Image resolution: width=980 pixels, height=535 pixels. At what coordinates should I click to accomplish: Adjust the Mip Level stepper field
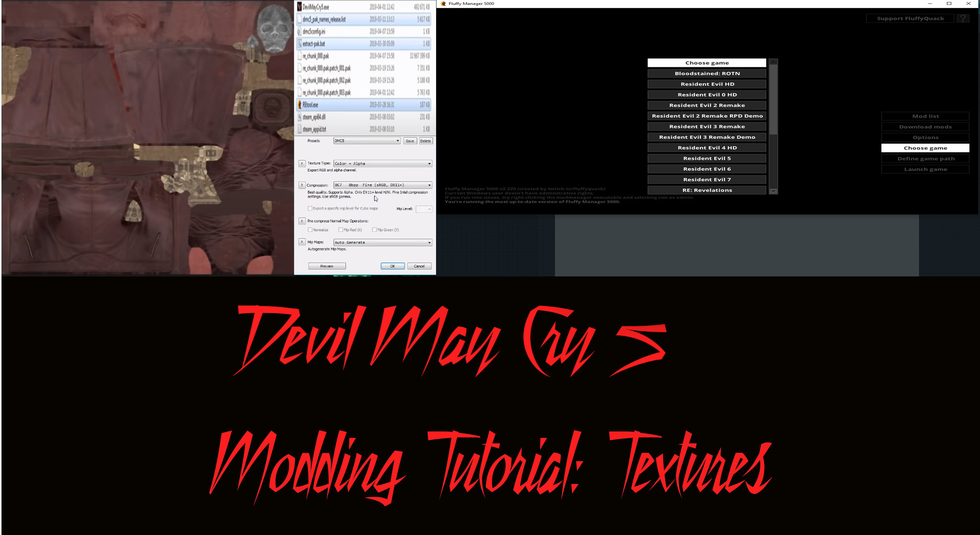pos(424,208)
